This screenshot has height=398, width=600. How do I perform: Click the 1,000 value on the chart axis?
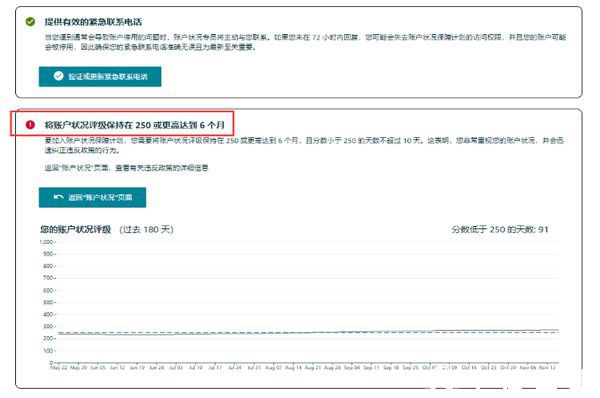click(x=46, y=242)
